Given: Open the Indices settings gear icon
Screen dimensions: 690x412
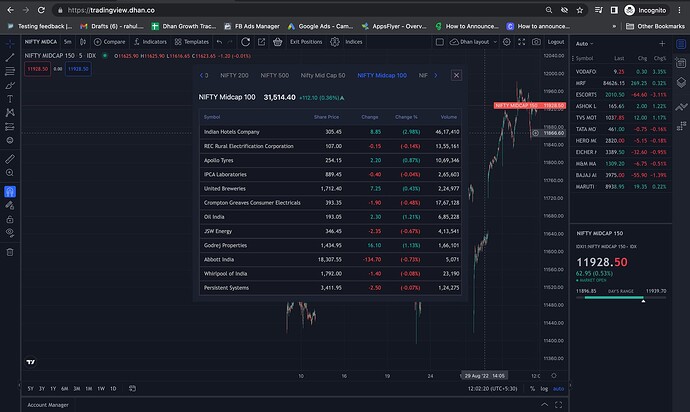Looking at the screenshot, I should (335, 42).
